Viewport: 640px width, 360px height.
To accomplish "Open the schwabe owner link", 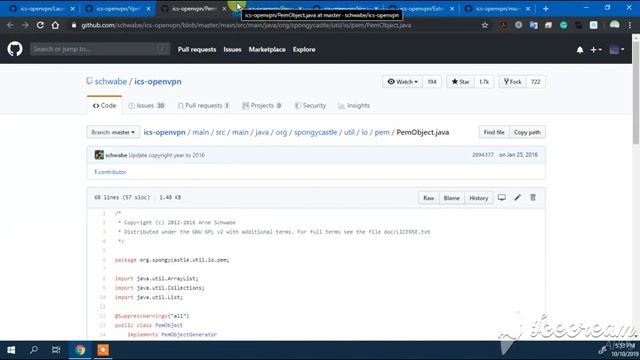I will (x=111, y=82).
